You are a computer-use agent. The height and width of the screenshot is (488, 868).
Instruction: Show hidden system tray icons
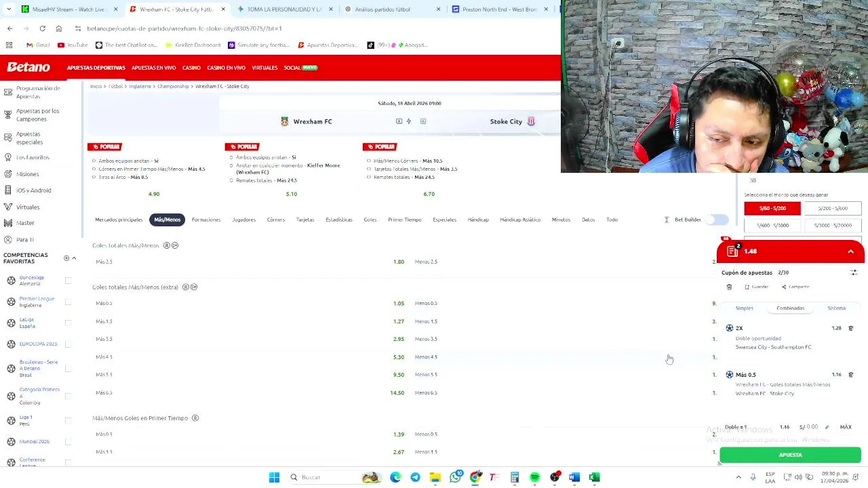point(738,477)
